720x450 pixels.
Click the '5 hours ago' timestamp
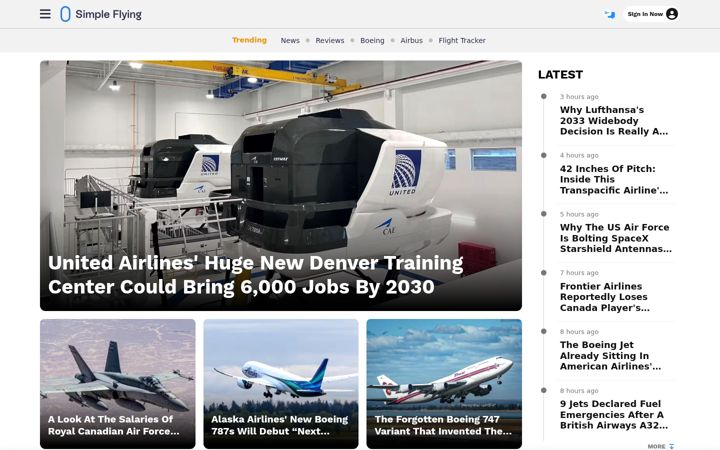tap(579, 214)
